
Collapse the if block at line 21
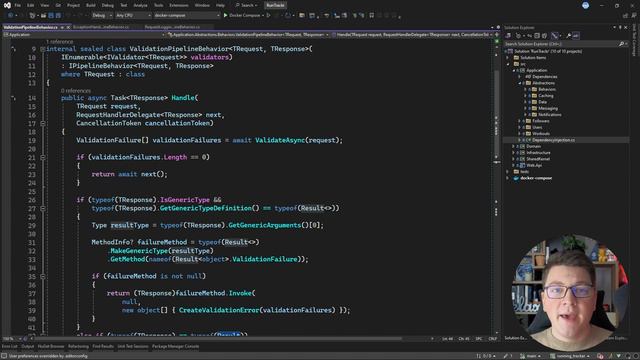(x=42, y=157)
